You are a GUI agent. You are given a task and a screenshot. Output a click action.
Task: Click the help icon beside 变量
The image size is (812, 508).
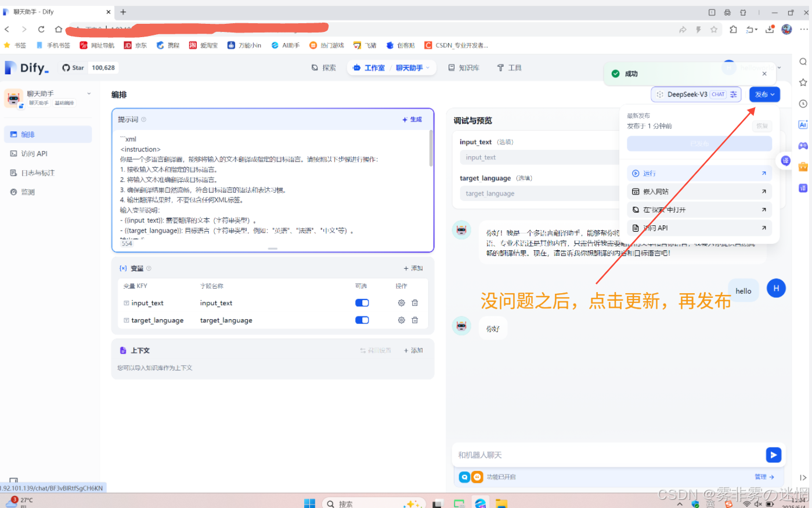click(x=149, y=268)
